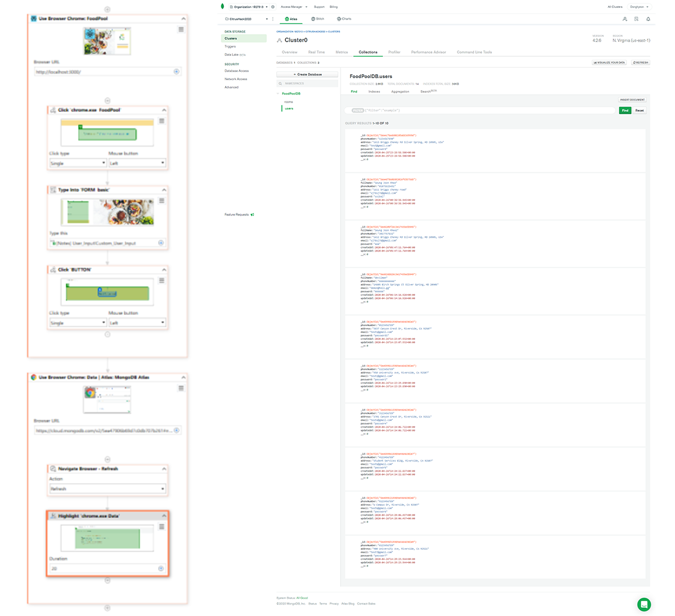The width and height of the screenshot is (675, 616).
Task: Open the Metrics cluster tab
Action: tap(342, 52)
